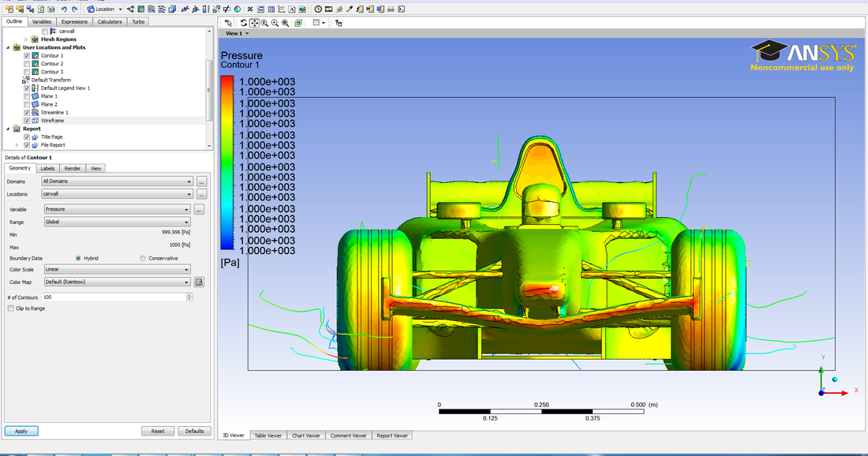Select the Conservative boundary data option
Screen dimensions: 868x456
[x=142, y=258]
